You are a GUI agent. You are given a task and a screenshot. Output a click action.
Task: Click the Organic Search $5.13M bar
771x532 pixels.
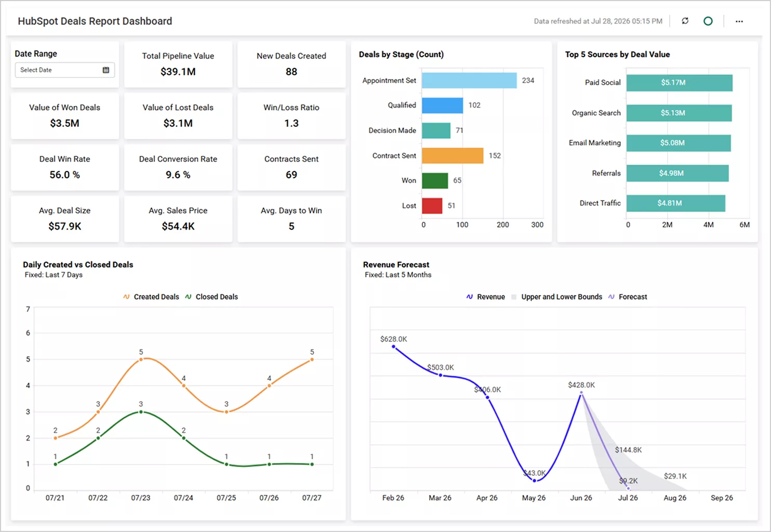tap(679, 113)
